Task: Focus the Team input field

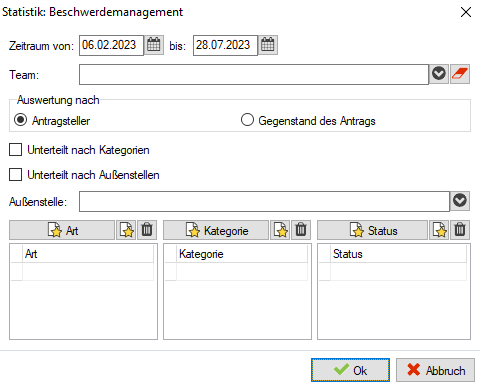Action: coord(254,74)
